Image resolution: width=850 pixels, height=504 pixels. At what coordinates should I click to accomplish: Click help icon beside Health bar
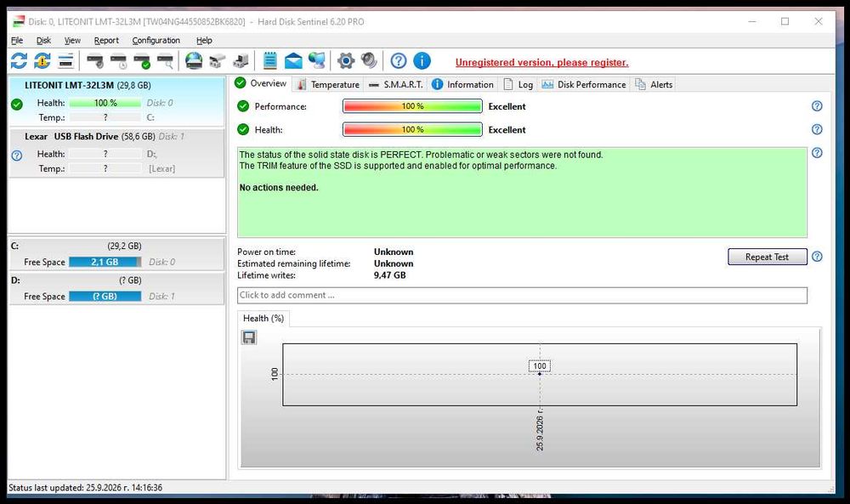817,129
